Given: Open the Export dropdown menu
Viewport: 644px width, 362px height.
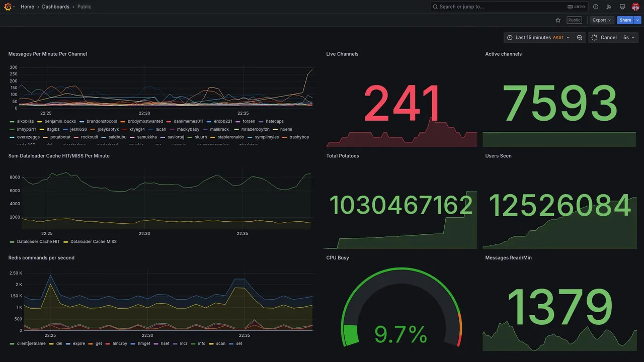Looking at the screenshot, I should [x=602, y=20].
